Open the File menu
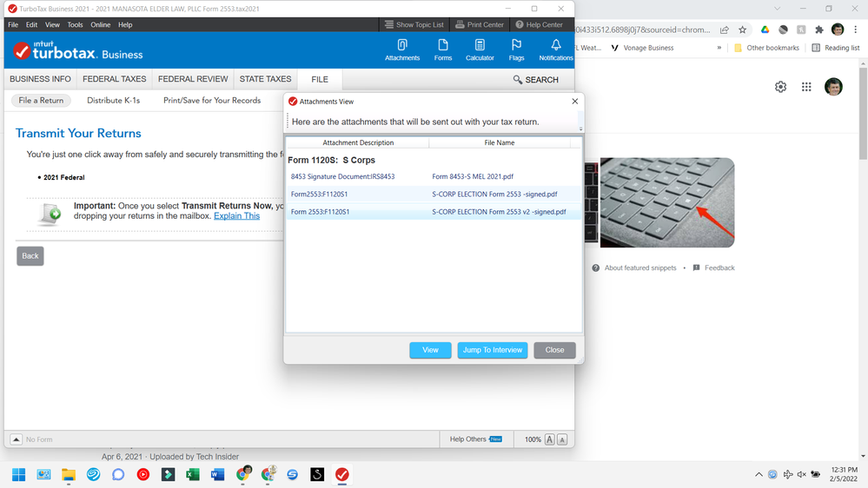 click(x=13, y=25)
